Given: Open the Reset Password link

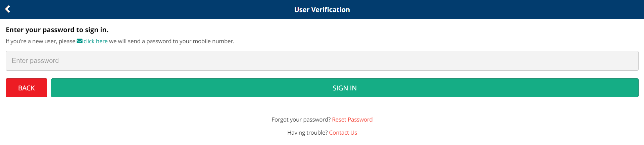Looking at the screenshot, I should coord(352,120).
